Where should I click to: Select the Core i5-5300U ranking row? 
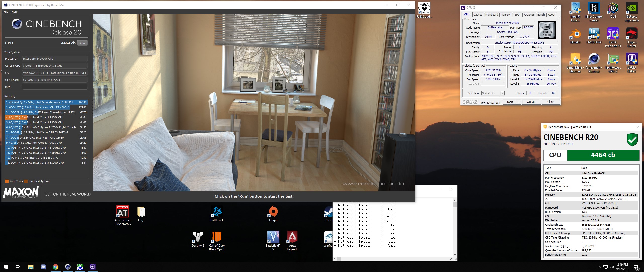click(x=46, y=163)
